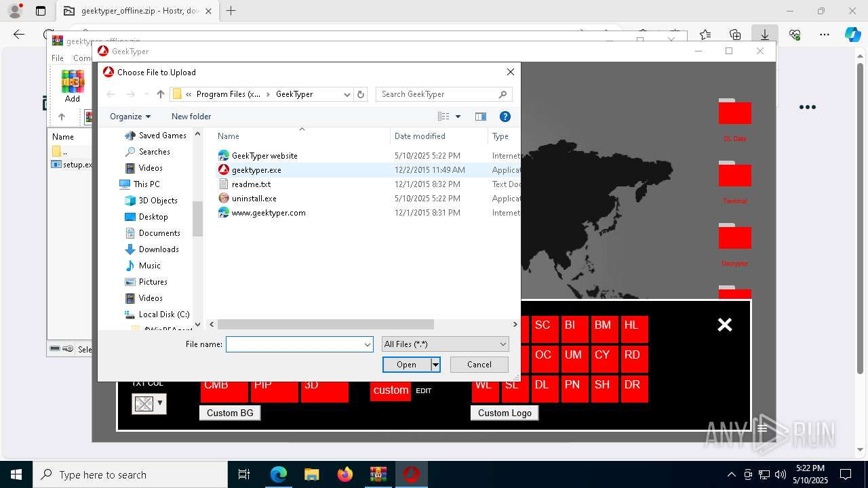Click the Custom Logo button

(505, 413)
